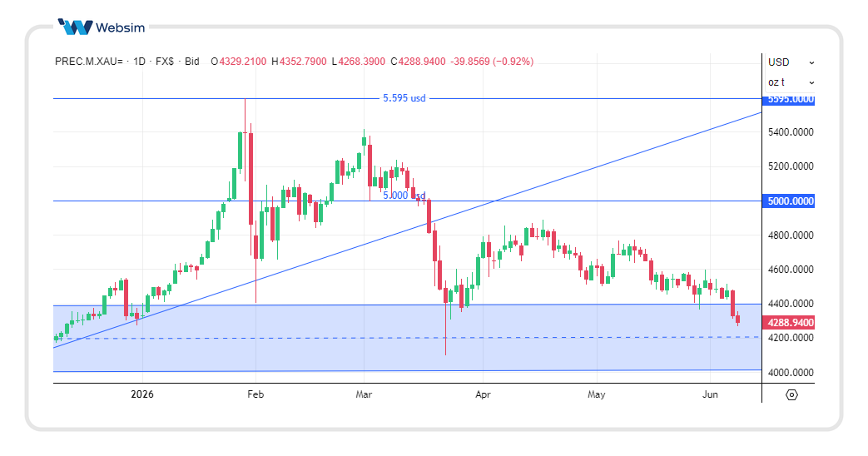Image resolution: width=868 pixels, height=456 pixels.
Task: Click the 2026 time axis label
Action: [x=142, y=394]
